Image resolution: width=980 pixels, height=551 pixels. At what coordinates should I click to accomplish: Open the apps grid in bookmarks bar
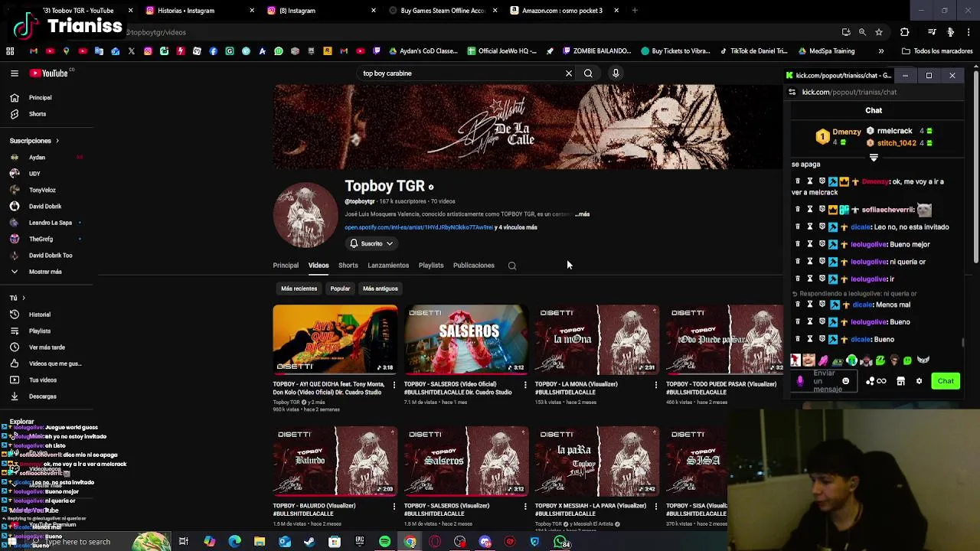point(10,51)
